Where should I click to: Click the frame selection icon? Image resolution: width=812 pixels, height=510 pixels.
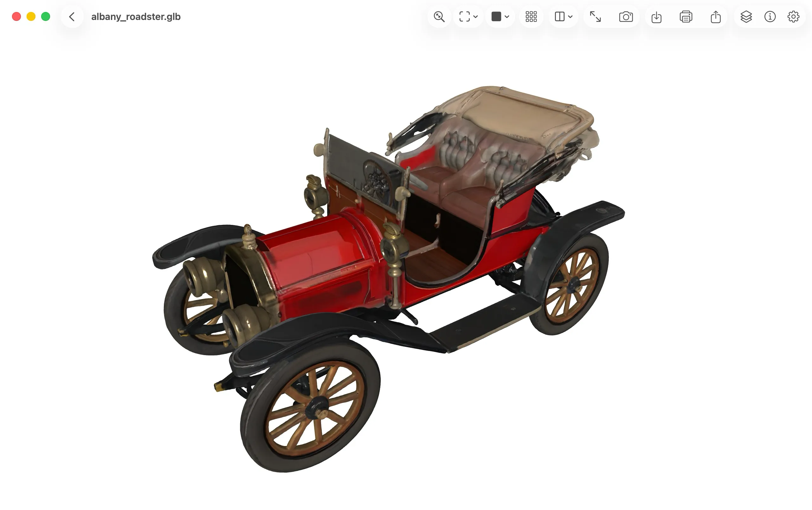click(x=465, y=16)
